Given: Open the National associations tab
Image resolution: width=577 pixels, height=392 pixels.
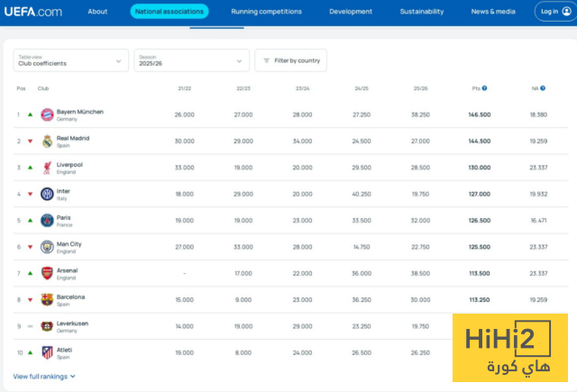Looking at the screenshot, I should 169,12.
